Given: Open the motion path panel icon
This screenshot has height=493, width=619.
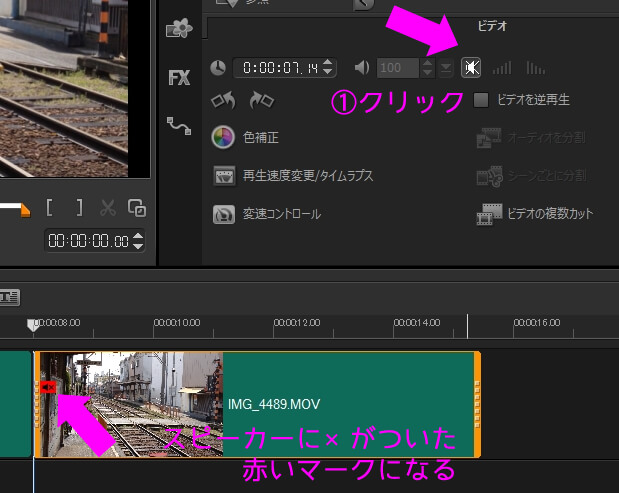Looking at the screenshot, I should [x=179, y=126].
